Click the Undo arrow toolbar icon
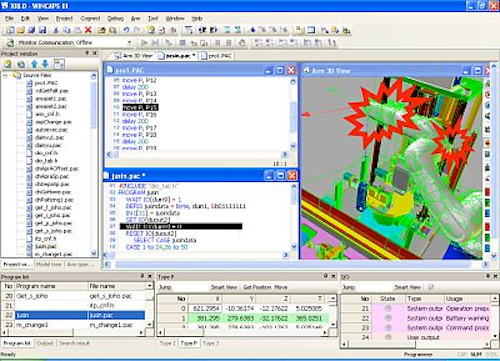The image size is (500, 361). 126,30
